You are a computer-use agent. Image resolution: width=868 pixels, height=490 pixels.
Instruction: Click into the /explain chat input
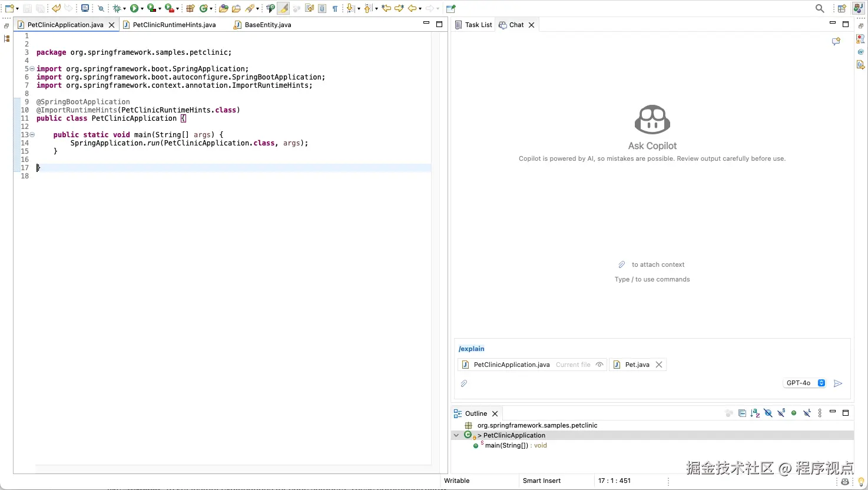point(652,349)
